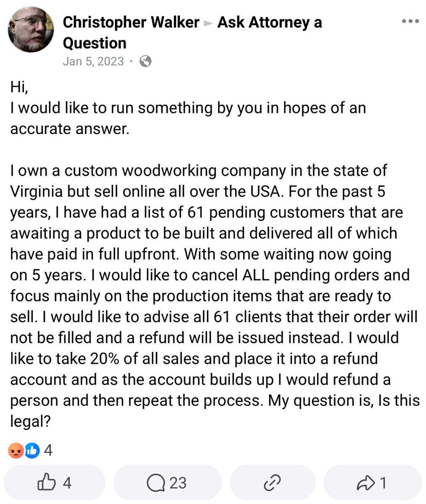Click the share count number 1
This screenshot has height=504, width=426.
[x=383, y=483]
